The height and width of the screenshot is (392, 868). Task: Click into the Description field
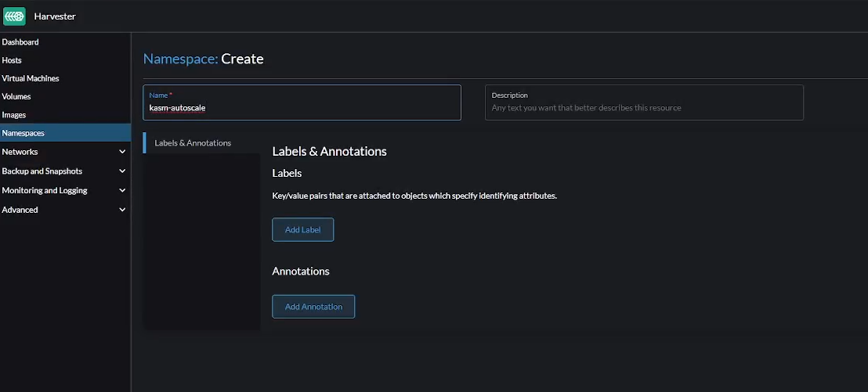point(643,108)
